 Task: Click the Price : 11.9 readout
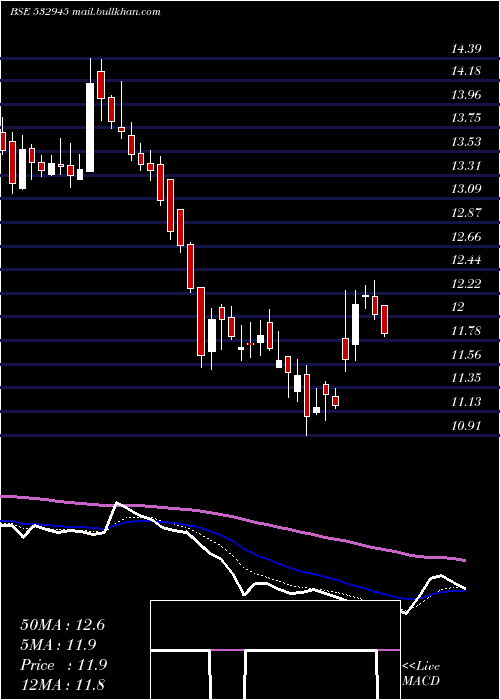[x=63, y=665]
